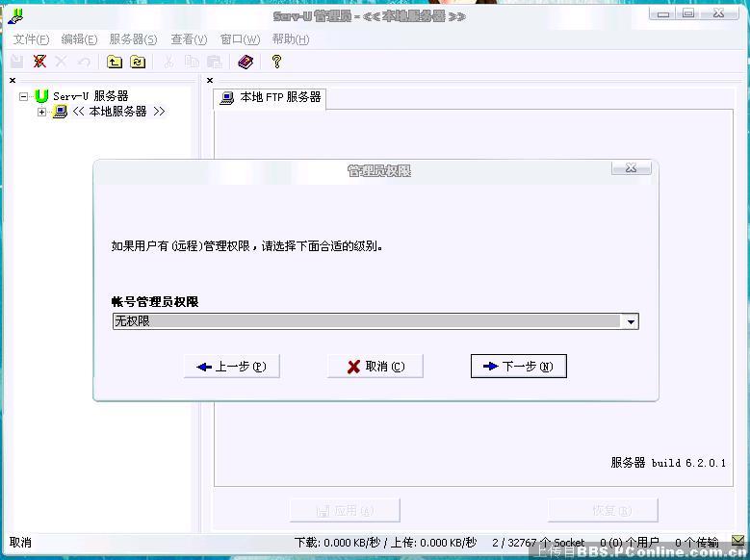Click the green Serv-U server icon in tree

click(x=41, y=96)
